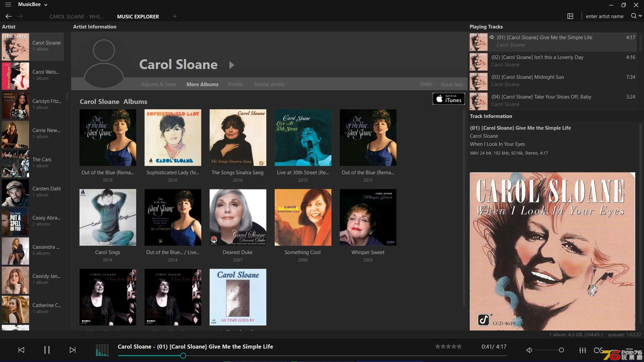Rate track using the star rating

point(448,347)
